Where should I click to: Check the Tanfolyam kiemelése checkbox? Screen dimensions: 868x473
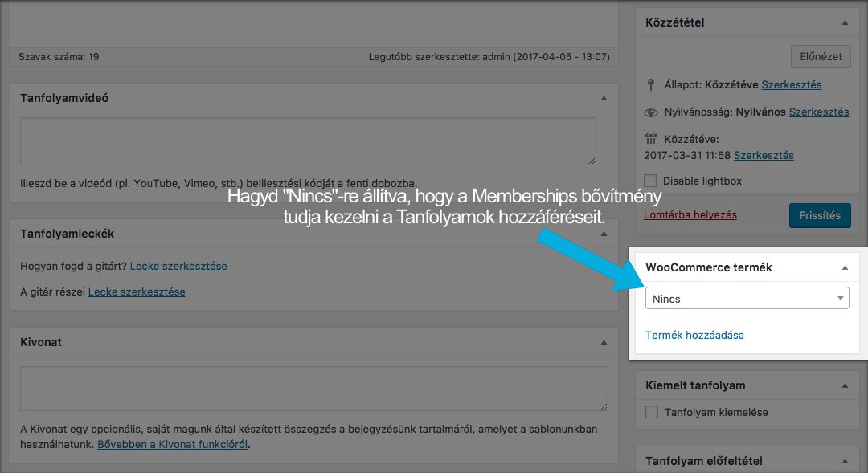[652, 412]
